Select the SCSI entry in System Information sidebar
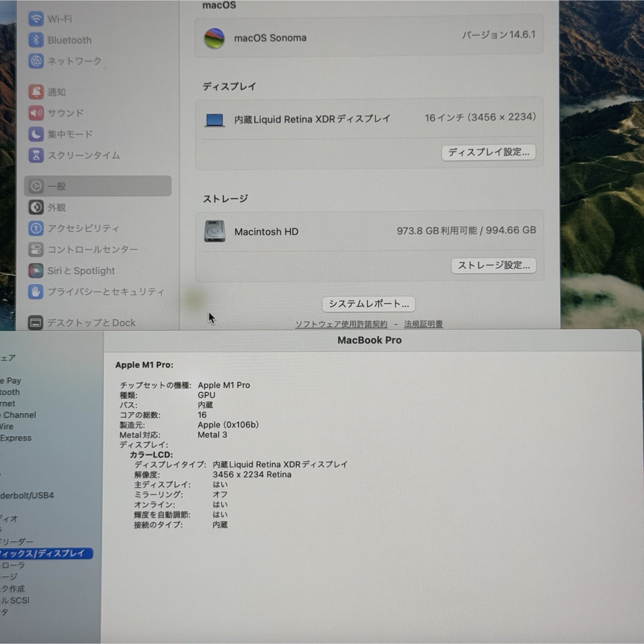This screenshot has height=644, width=644. (x=15, y=600)
